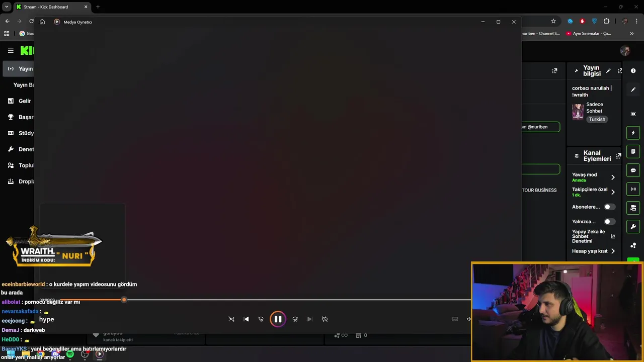Viewport: 644px width, 362px height.
Task: Click the screen capture icon in right toolbar
Action: pyautogui.click(x=633, y=114)
